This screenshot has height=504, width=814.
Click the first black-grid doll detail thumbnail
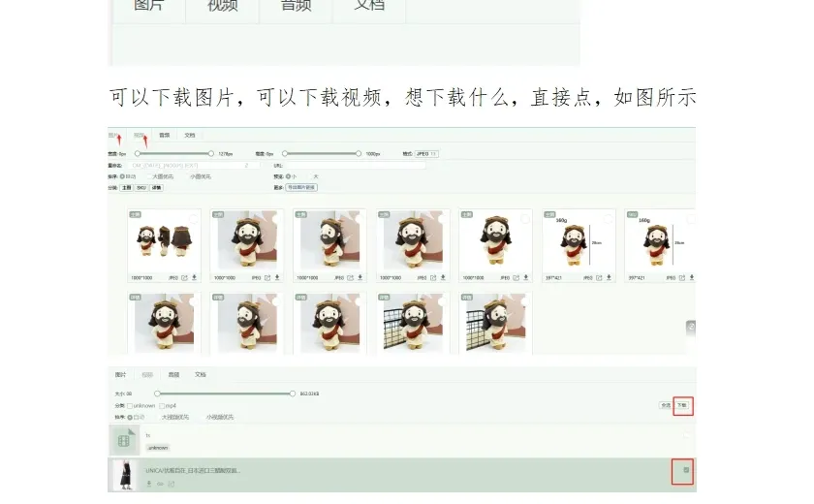413,324
